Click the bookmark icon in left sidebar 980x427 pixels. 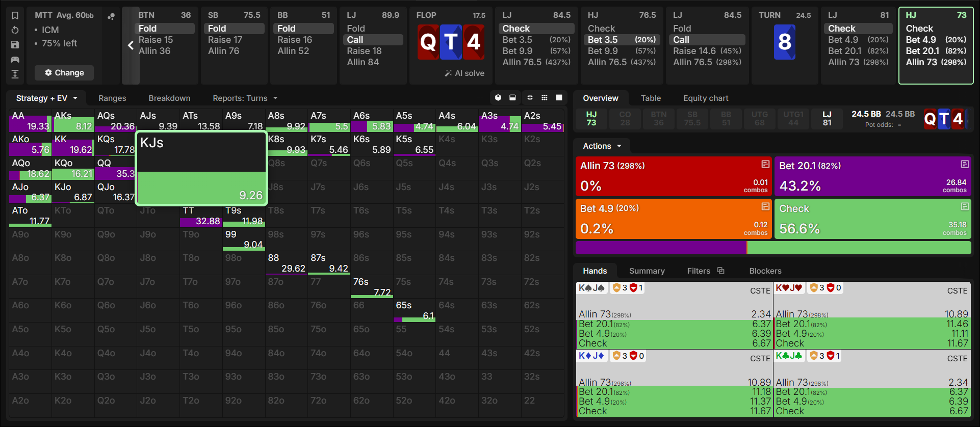(x=15, y=15)
